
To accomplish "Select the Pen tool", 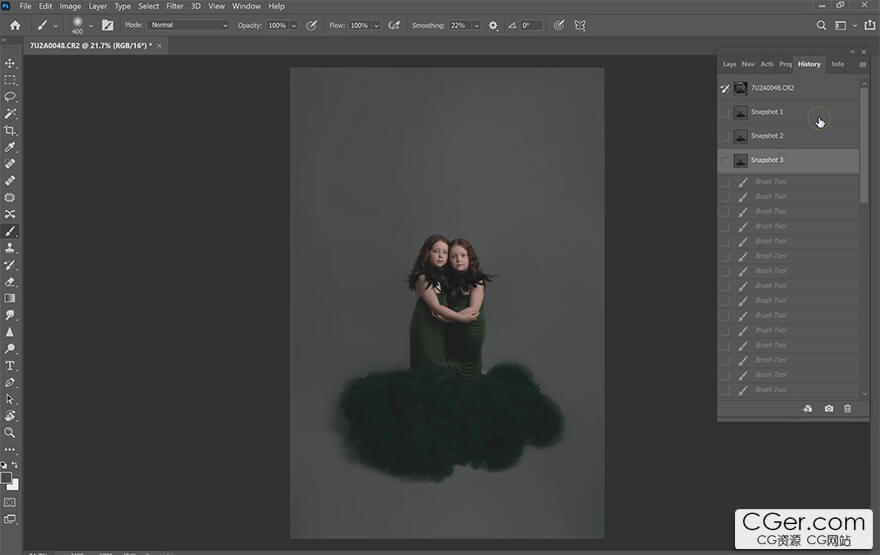I will (x=10, y=382).
